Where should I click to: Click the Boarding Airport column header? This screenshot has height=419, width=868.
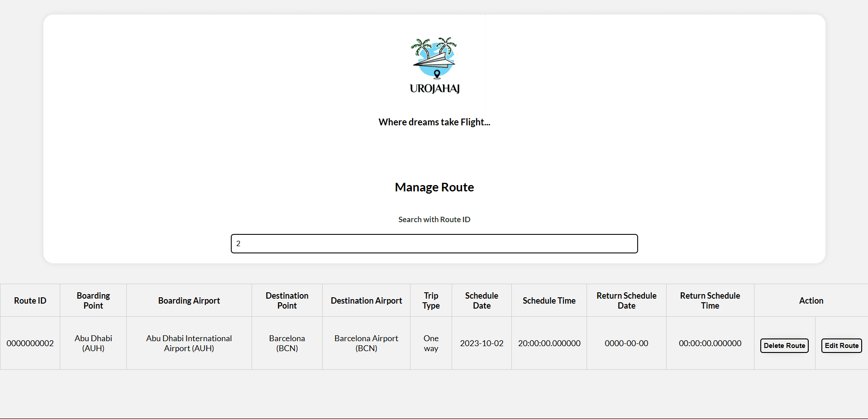(x=189, y=300)
